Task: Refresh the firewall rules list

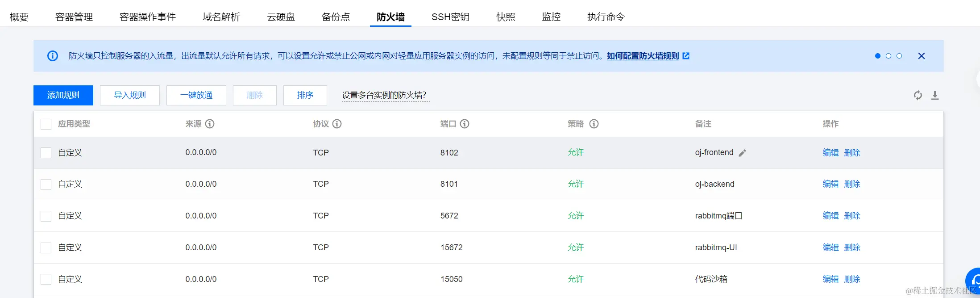Action: (918, 95)
